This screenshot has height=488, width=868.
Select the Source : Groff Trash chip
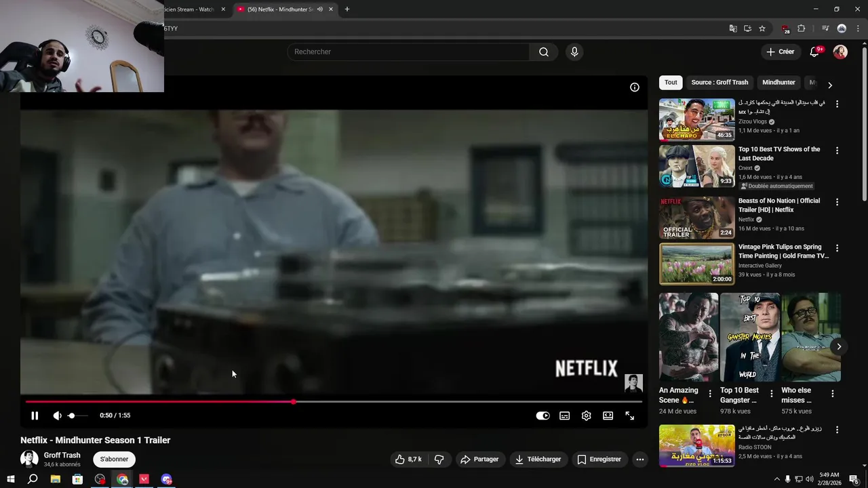pos(719,83)
